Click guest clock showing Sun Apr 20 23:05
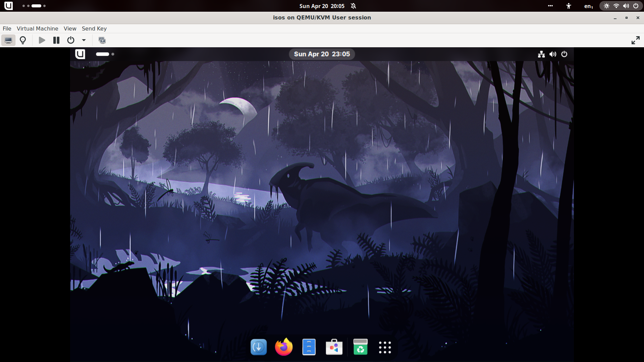 [x=322, y=54]
